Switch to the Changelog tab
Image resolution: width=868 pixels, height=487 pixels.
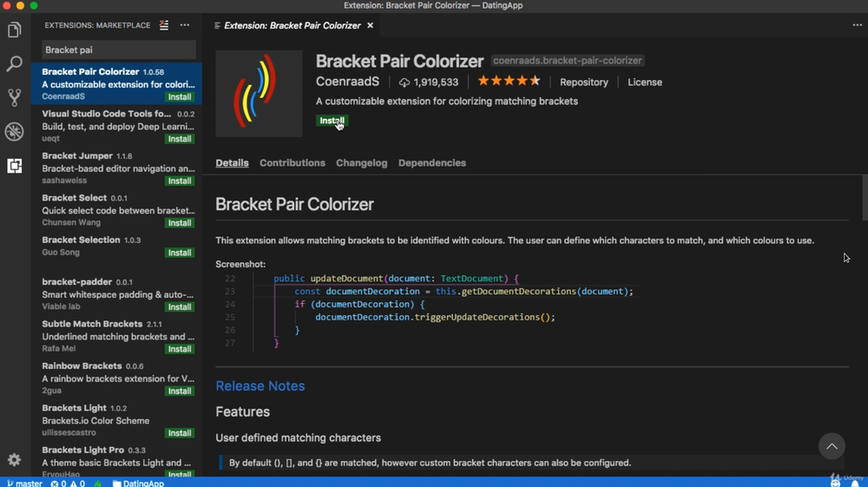tap(362, 163)
